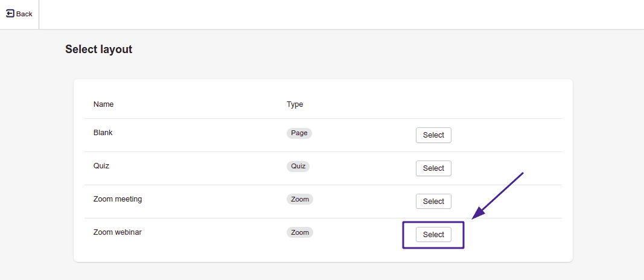Image resolution: width=644 pixels, height=280 pixels.
Task: Click the Select layout heading
Action: [x=98, y=49]
